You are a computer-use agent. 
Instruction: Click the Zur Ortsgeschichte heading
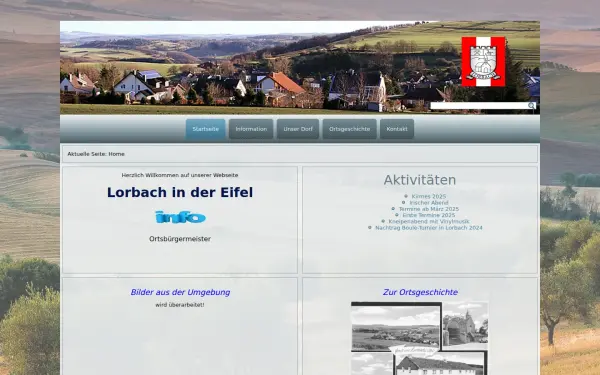point(420,292)
